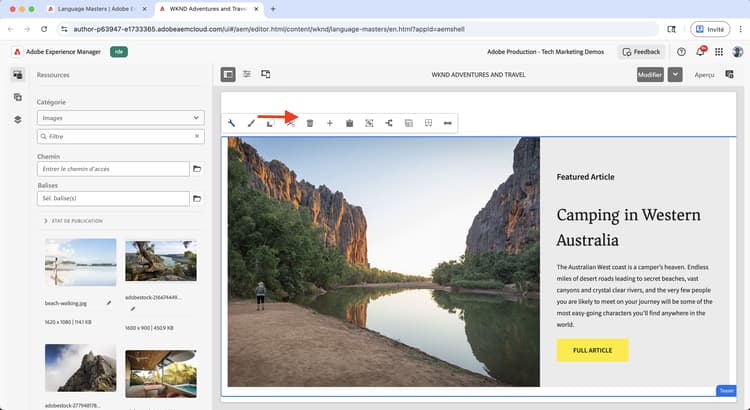This screenshot has width=750, height=410.
Task: Click the Featured Article label
Action: click(x=585, y=177)
